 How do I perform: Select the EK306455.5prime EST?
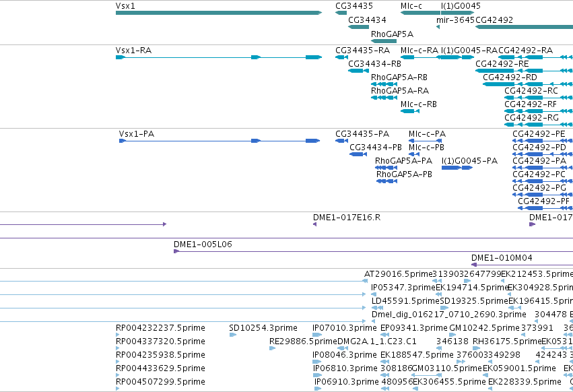point(415,389)
